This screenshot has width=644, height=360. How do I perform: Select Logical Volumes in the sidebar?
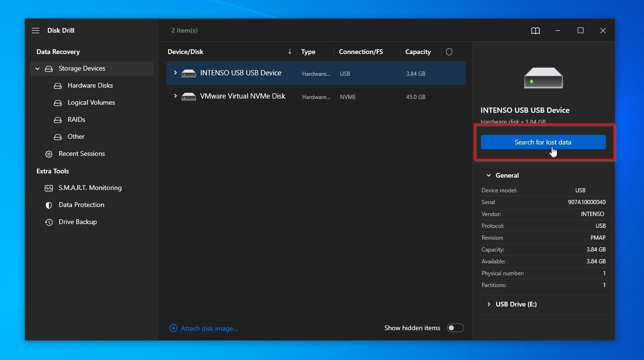[91, 102]
